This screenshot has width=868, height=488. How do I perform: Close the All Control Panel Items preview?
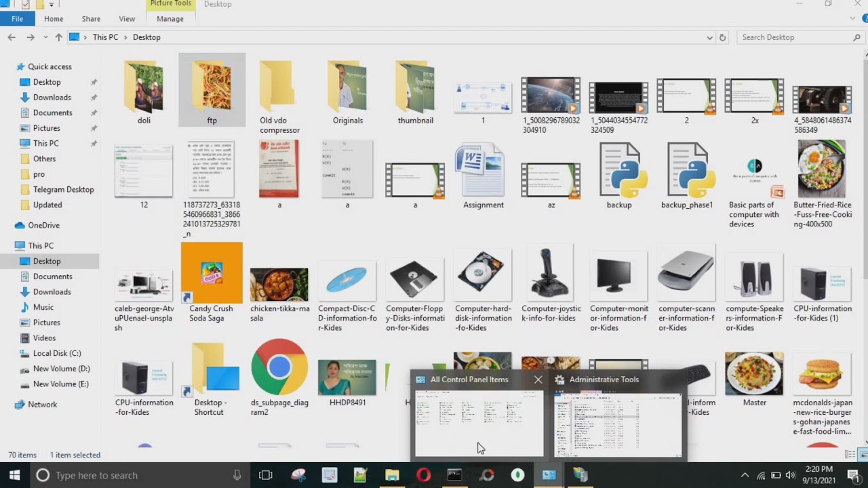pyautogui.click(x=538, y=380)
